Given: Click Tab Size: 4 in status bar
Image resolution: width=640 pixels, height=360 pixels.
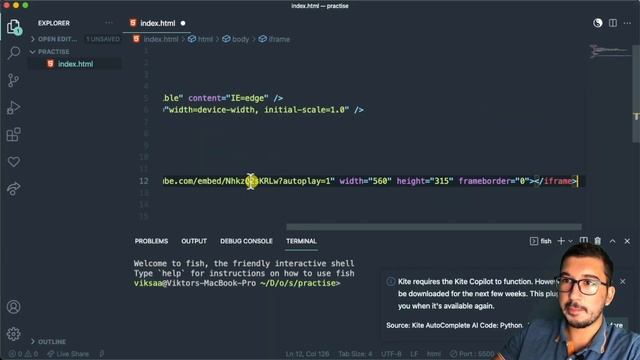Looking at the screenshot, I should coord(355,354).
